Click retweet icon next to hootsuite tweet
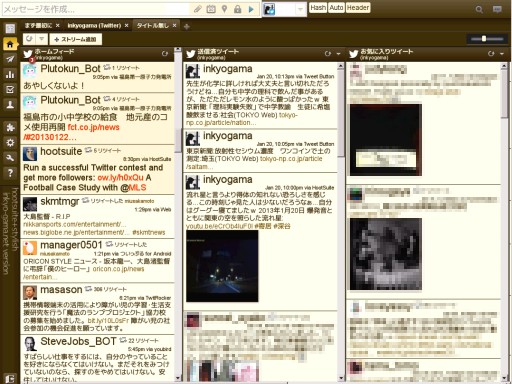 coord(88,150)
